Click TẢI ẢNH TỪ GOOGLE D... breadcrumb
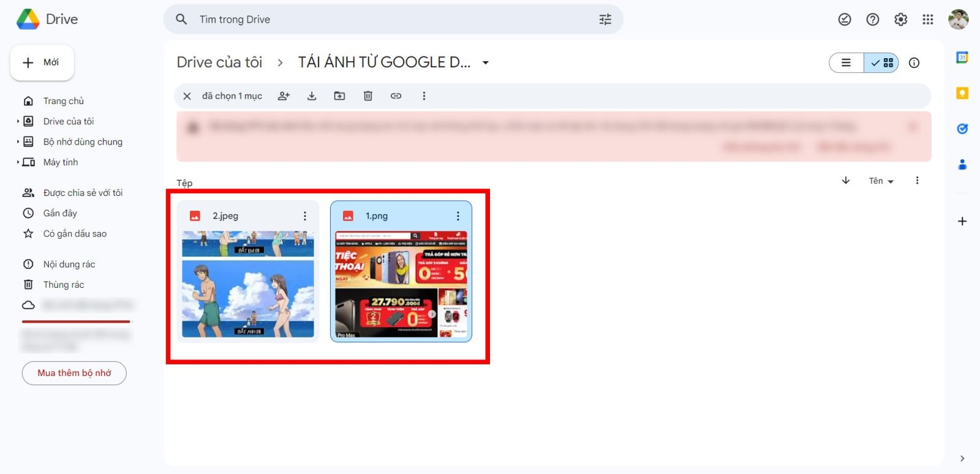This screenshot has width=980, height=474. point(384,62)
